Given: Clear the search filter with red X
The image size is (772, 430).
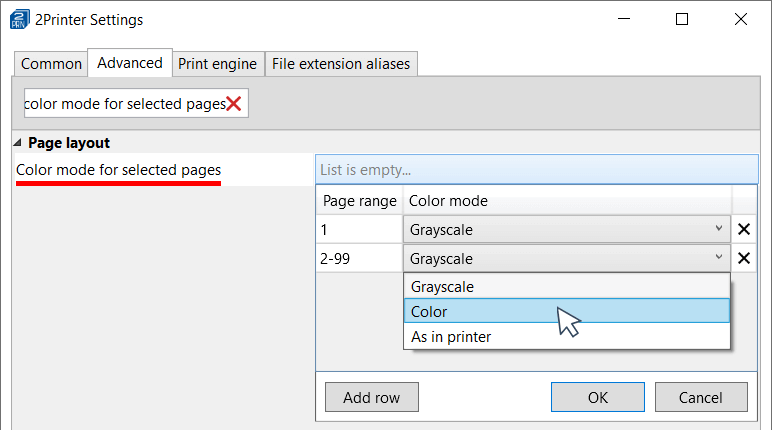Looking at the screenshot, I should tap(234, 104).
